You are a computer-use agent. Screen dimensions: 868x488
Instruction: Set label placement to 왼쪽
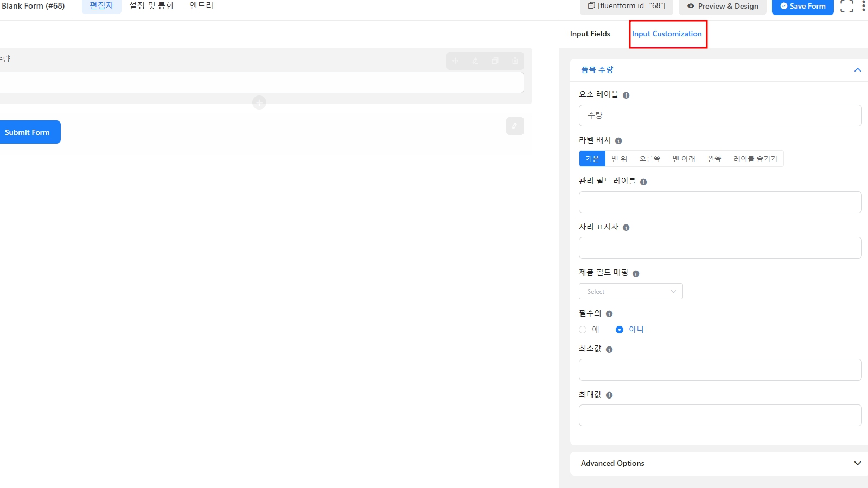point(714,158)
